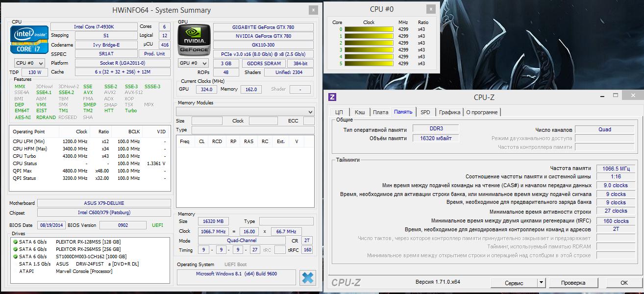Click Core 0 clock bar

tap(369, 29)
